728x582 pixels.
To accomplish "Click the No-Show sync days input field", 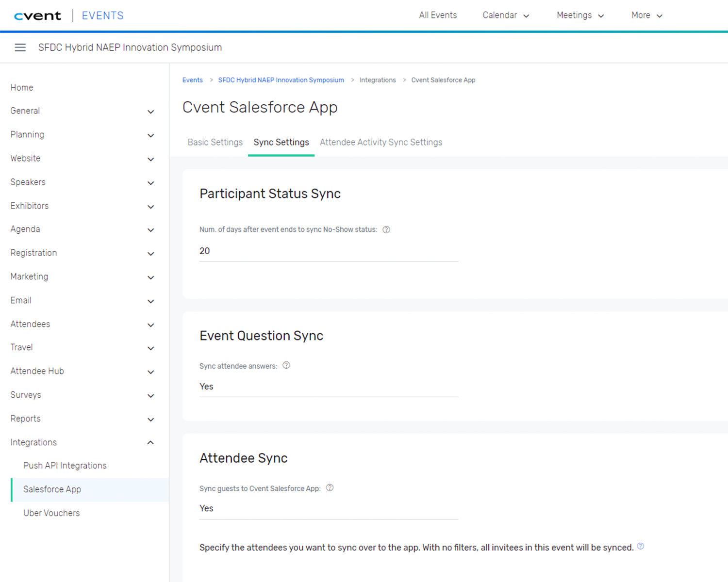I will pyautogui.click(x=328, y=251).
